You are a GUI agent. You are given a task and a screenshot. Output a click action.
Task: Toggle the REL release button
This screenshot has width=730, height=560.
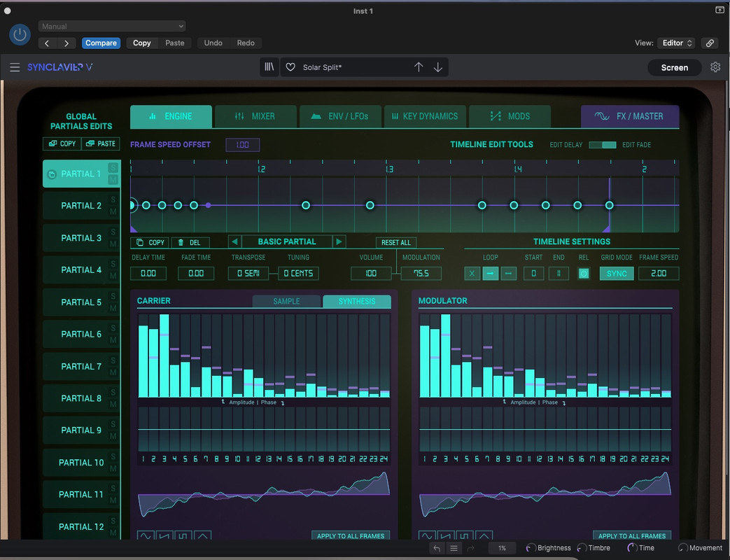(x=583, y=273)
